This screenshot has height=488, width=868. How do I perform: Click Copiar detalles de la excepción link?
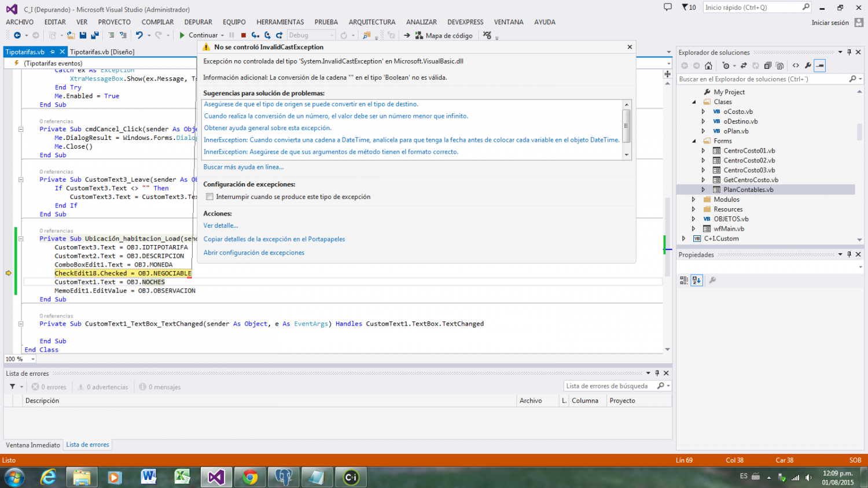pyautogui.click(x=274, y=239)
